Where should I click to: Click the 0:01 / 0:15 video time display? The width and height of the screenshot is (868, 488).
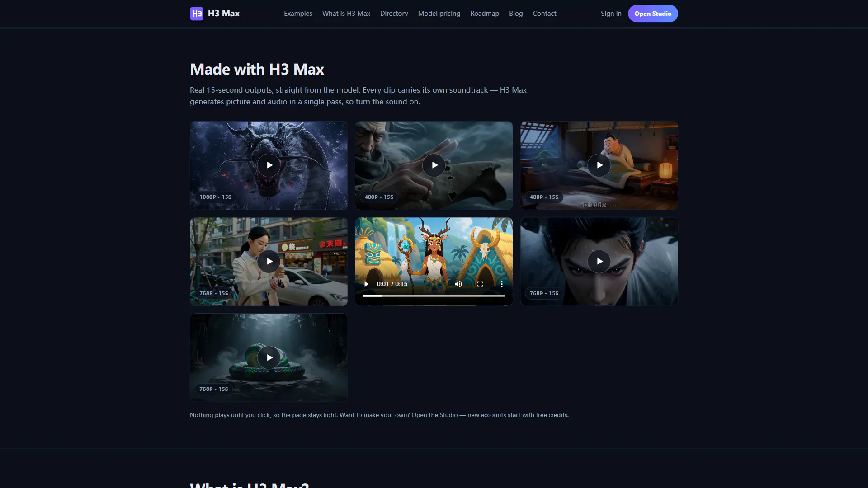(392, 284)
